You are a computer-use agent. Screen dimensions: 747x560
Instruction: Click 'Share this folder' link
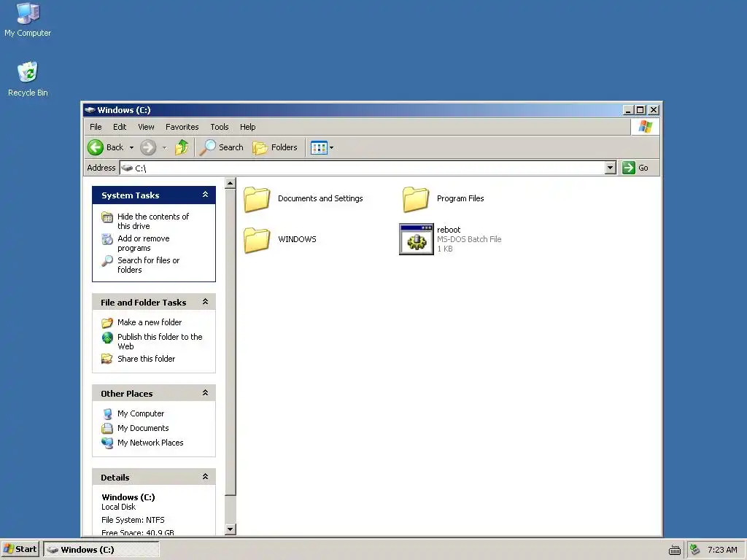click(146, 359)
